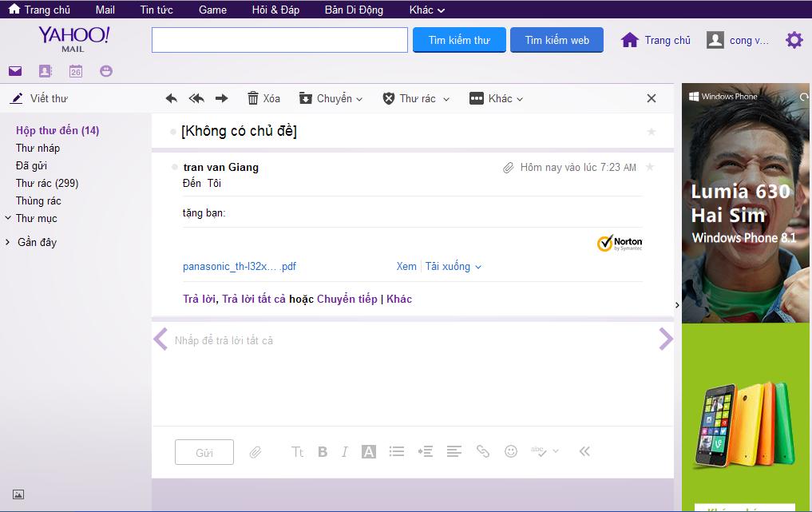
Task: Star the conversation subject line
Action: [652, 132]
